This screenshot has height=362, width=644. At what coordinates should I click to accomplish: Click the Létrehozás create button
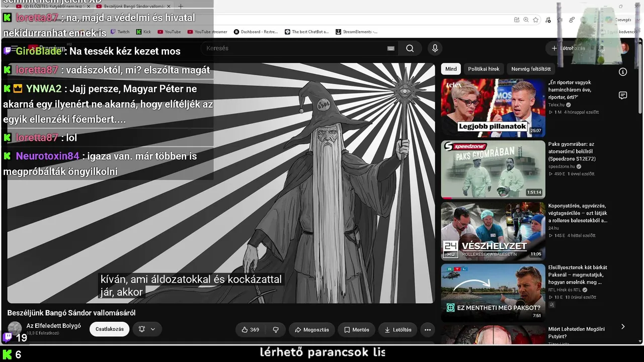click(x=568, y=48)
